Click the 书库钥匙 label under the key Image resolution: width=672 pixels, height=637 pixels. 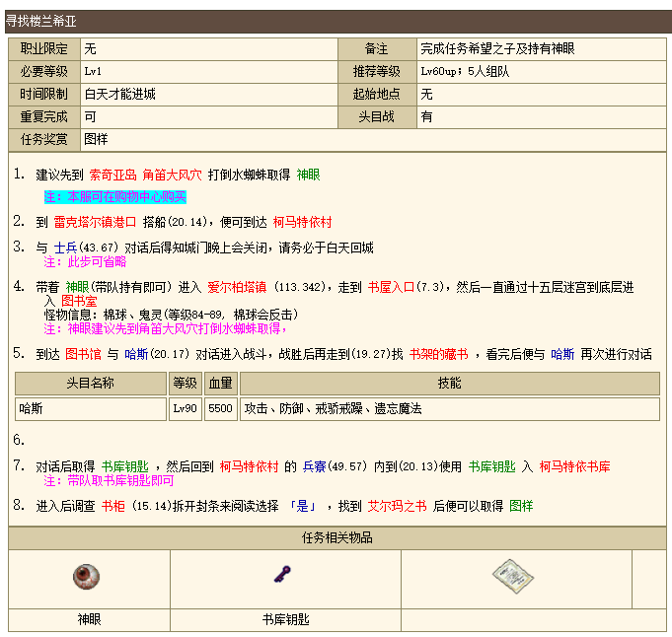pos(285,619)
